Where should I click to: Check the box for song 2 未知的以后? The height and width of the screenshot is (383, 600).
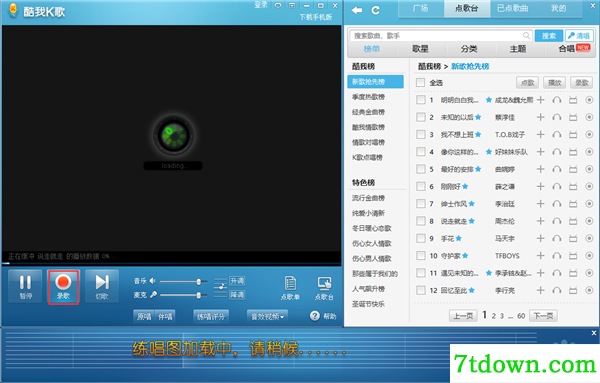[421, 117]
